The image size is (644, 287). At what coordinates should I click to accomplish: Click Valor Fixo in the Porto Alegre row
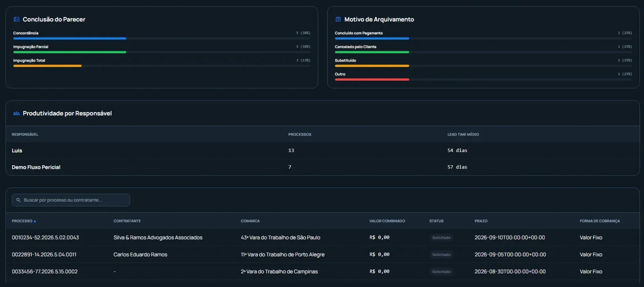click(x=591, y=254)
